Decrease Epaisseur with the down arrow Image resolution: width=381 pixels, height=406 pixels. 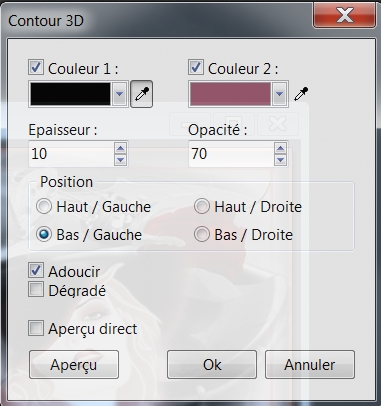tap(120, 160)
